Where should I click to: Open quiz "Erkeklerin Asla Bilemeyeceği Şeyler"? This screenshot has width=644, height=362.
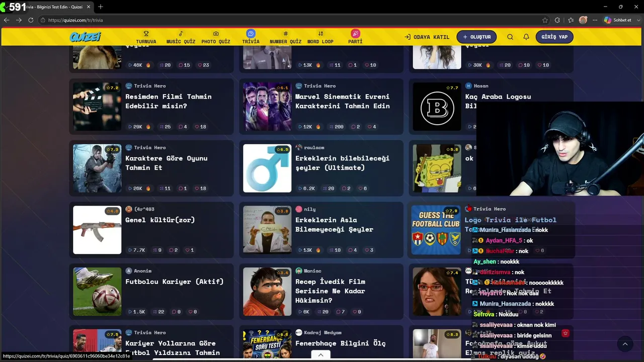334,224
